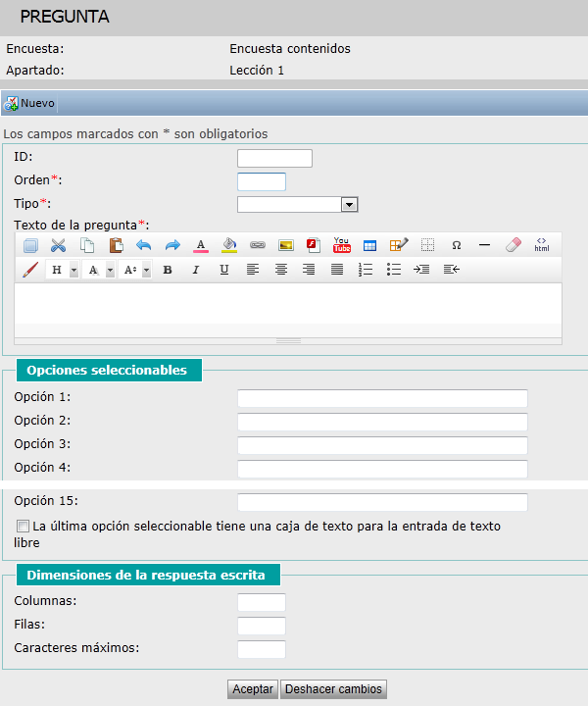Insert bulleted list
588x706 pixels.
click(394, 270)
